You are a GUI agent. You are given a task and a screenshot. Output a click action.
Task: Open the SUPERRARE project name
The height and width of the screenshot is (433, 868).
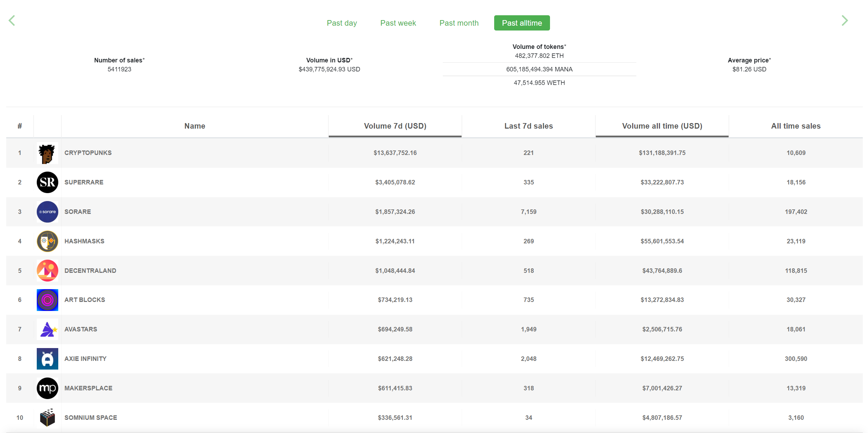(x=84, y=182)
